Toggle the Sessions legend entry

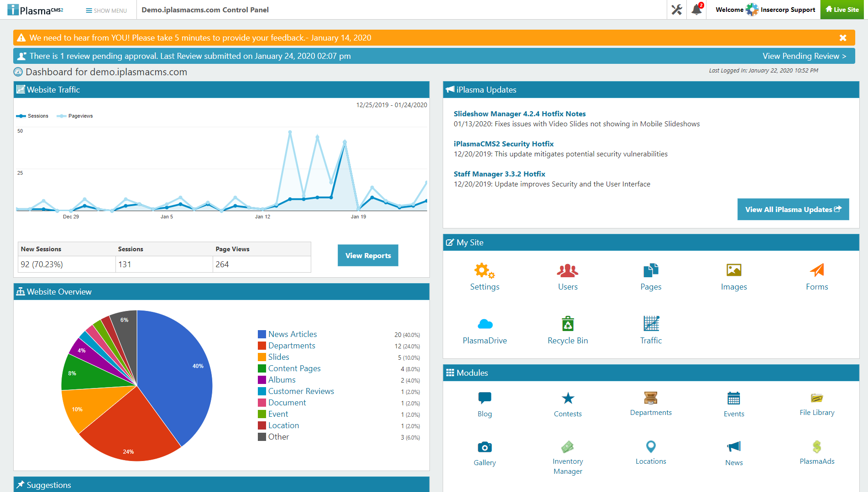click(x=32, y=116)
